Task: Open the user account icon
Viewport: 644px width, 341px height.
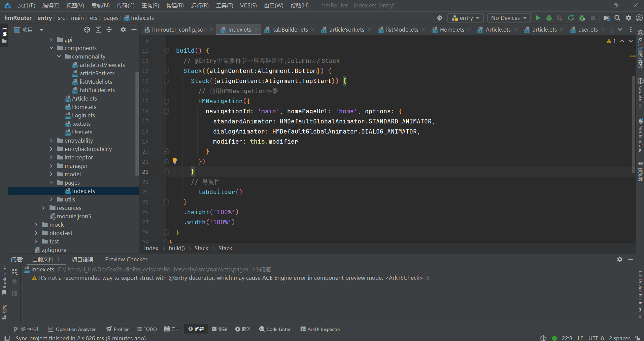Action: [x=639, y=18]
